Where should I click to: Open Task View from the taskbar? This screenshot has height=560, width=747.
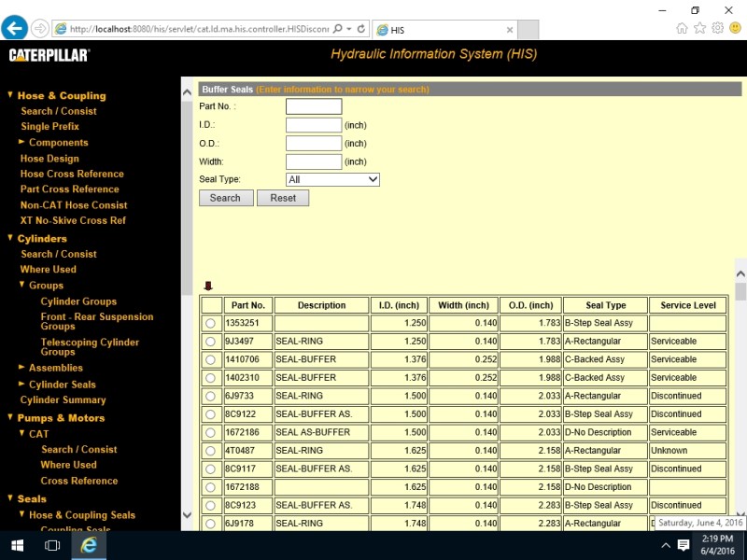(x=52, y=545)
